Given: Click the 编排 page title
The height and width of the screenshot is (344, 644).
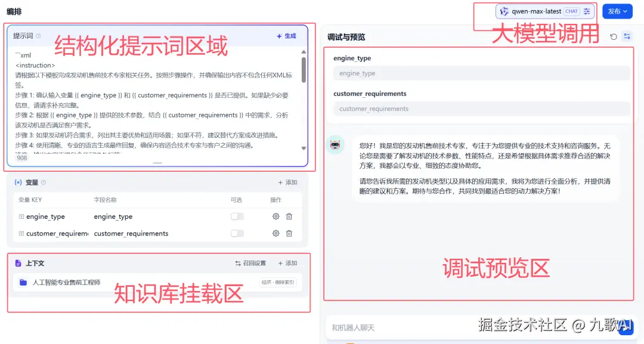Looking at the screenshot, I should [x=14, y=11].
